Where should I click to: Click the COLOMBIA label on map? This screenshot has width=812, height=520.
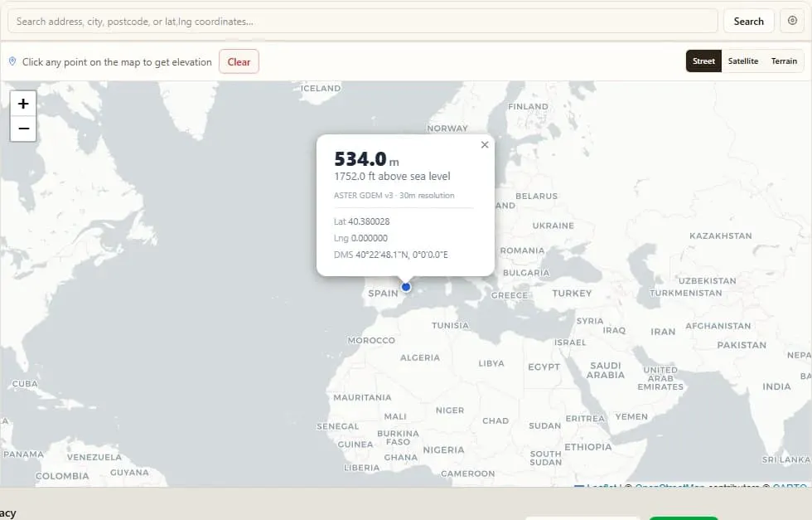[x=62, y=476]
